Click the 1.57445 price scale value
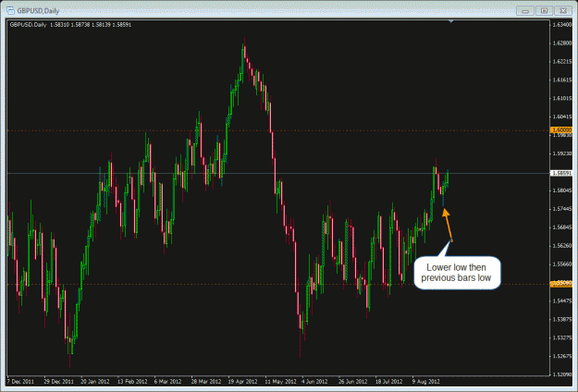 [x=562, y=209]
